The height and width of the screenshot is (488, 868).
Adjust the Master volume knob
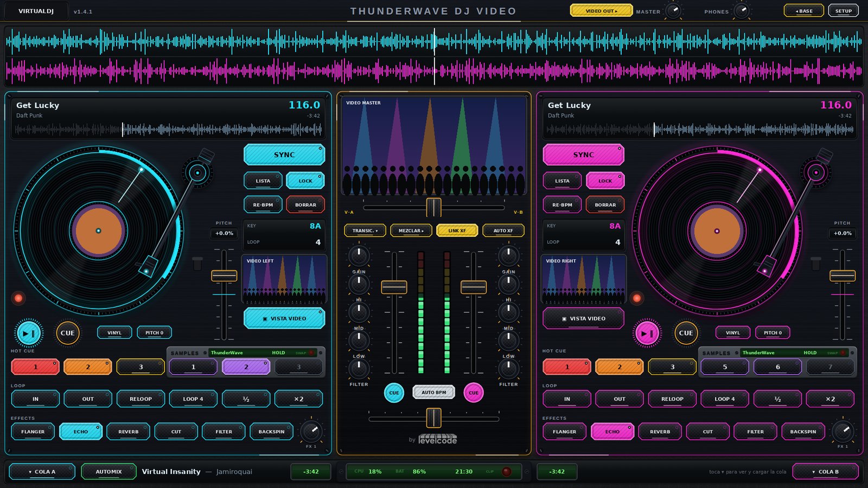[673, 10]
